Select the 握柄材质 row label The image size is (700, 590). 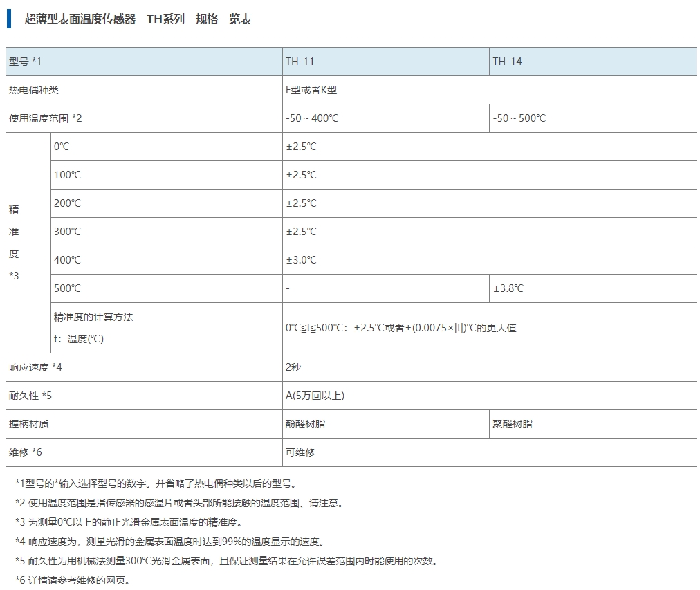click(29, 424)
